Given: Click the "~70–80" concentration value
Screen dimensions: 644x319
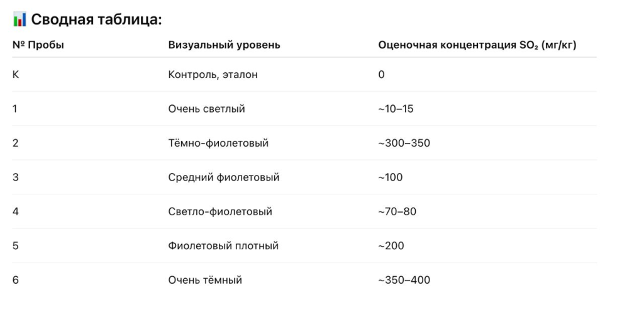Looking at the screenshot, I should [x=397, y=211].
